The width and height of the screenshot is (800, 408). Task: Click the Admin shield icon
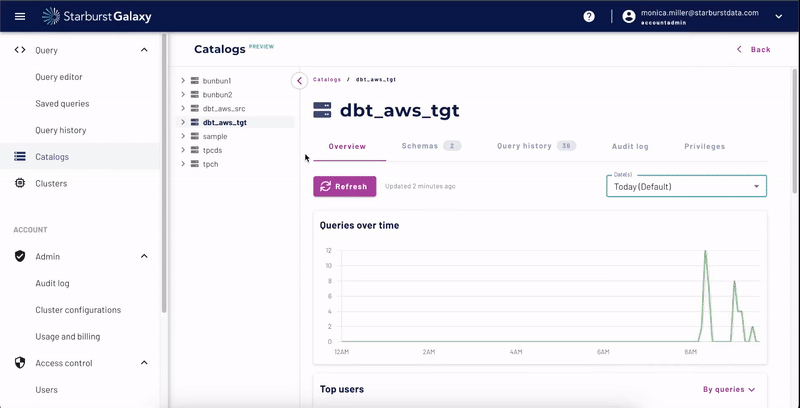pyautogui.click(x=20, y=256)
